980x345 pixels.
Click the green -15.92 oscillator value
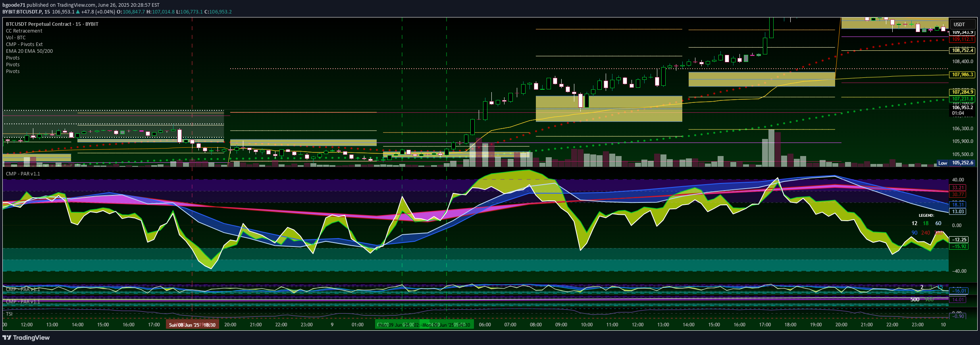(x=959, y=247)
